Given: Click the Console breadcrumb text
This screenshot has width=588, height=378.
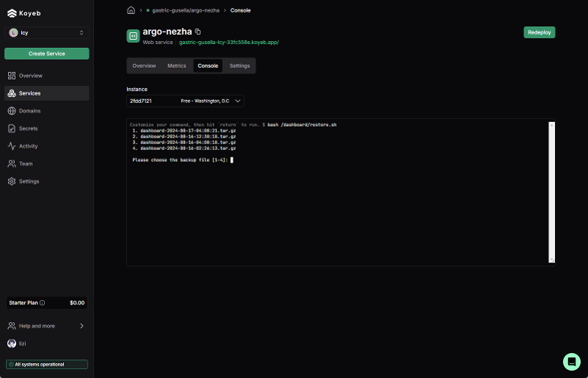Looking at the screenshot, I should (x=240, y=10).
